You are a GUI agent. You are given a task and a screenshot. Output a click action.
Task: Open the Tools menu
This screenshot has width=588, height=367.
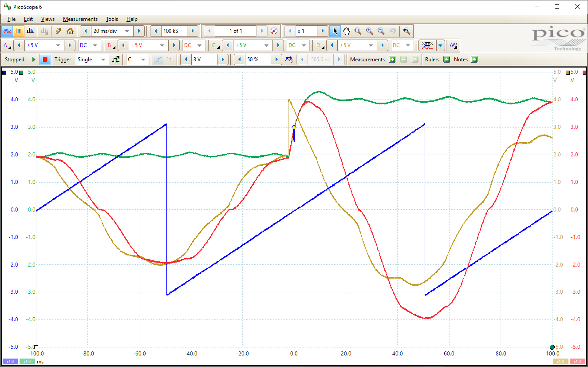pyautogui.click(x=112, y=19)
